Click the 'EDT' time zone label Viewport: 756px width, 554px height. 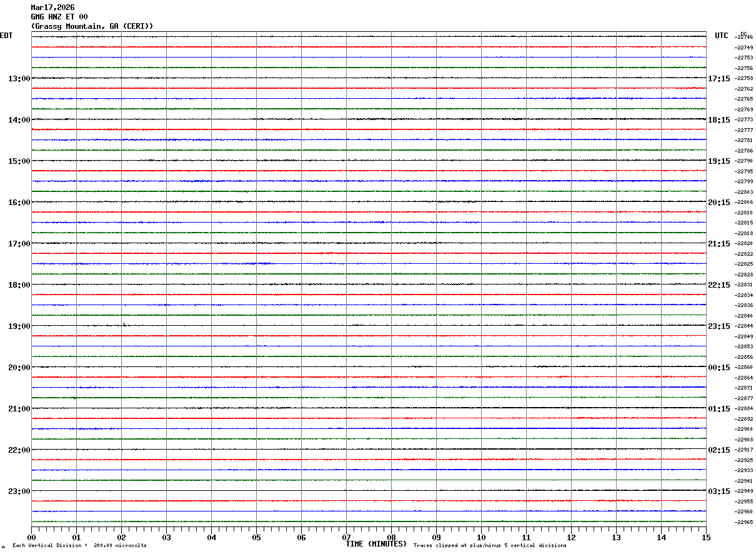(6, 36)
